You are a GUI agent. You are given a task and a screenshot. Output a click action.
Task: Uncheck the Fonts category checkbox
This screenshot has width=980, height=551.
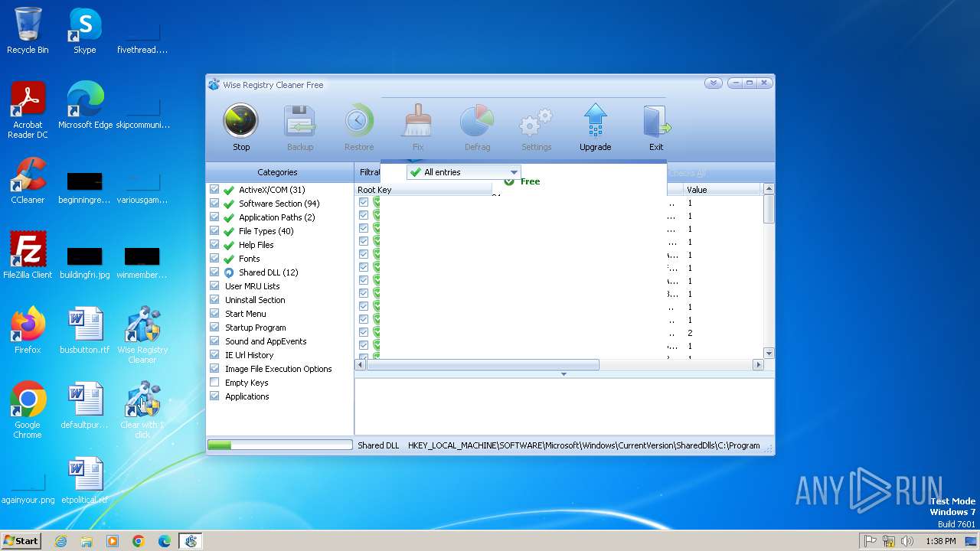pyautogui.click(x=214, y=259)
